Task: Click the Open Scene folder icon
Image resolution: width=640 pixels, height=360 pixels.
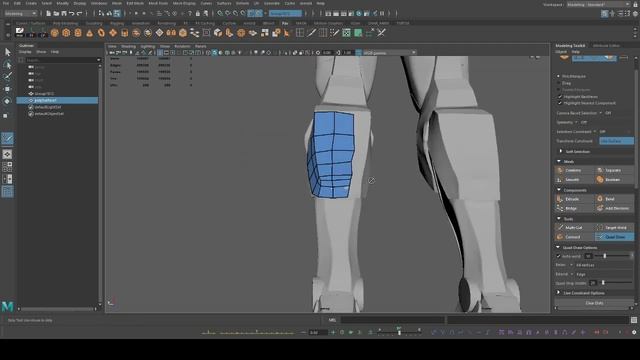Action: [56, 13]
